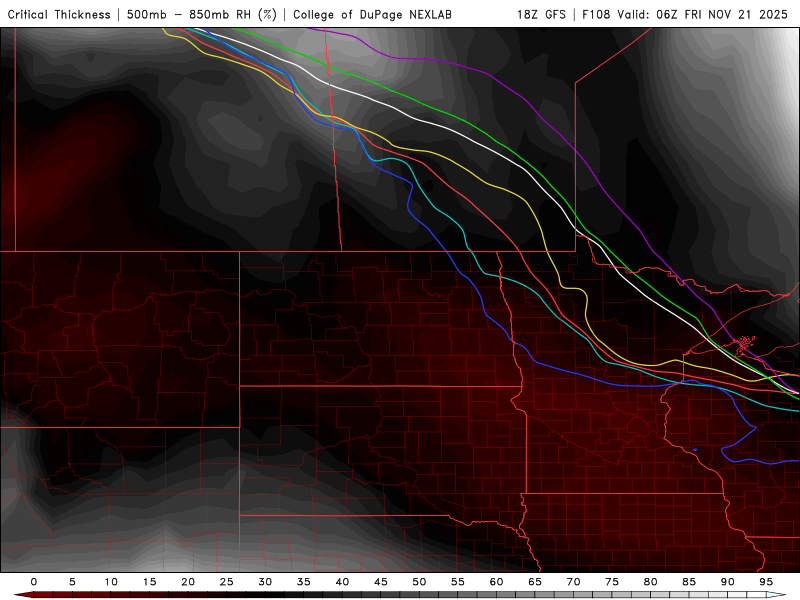Click the colorbar label '0'
Viewport: 800px width, 600px height.
pyautogui.click(x=34, y=582)
